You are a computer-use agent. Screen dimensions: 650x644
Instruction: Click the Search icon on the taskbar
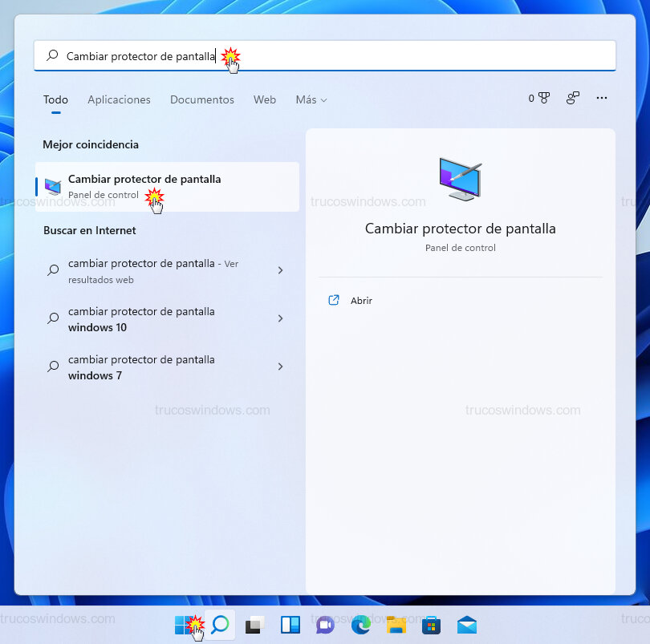point(221,625)
